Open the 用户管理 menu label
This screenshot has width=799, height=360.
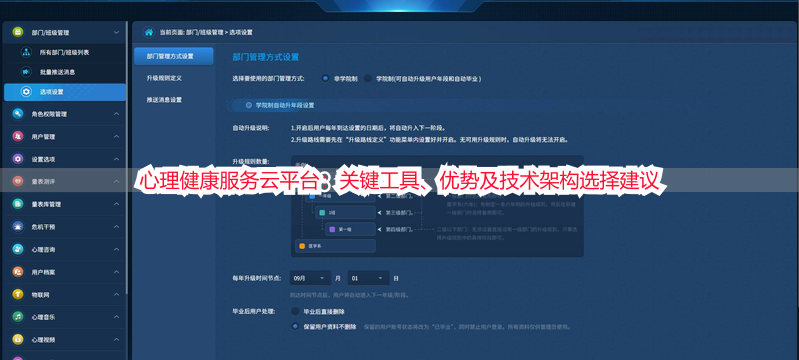click(43, 137)
